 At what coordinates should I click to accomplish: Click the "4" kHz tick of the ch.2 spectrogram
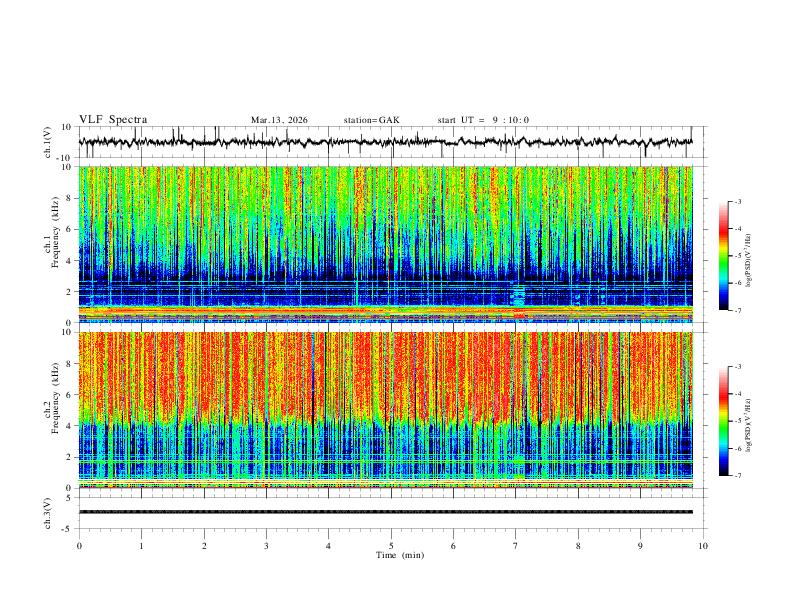70,426
